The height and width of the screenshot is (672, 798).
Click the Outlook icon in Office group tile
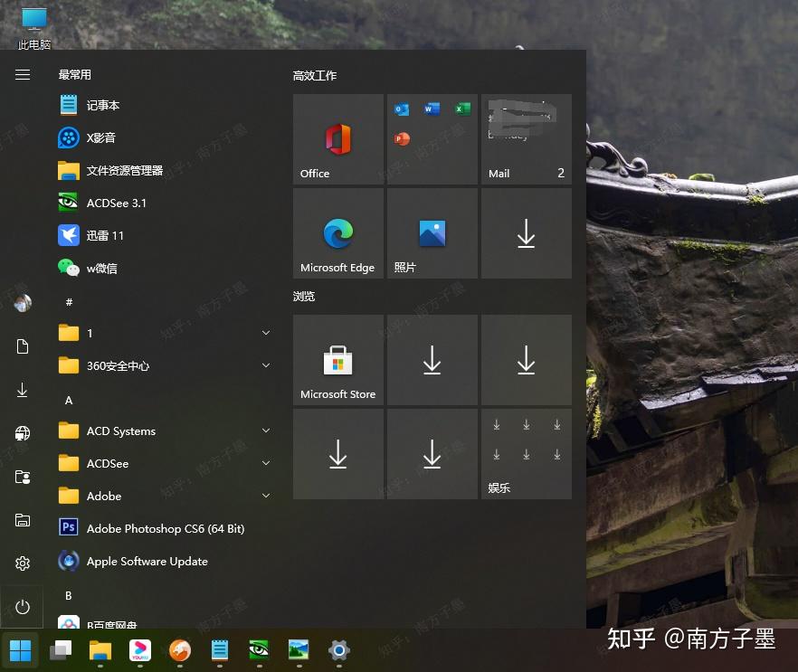[x=402, y=109]
